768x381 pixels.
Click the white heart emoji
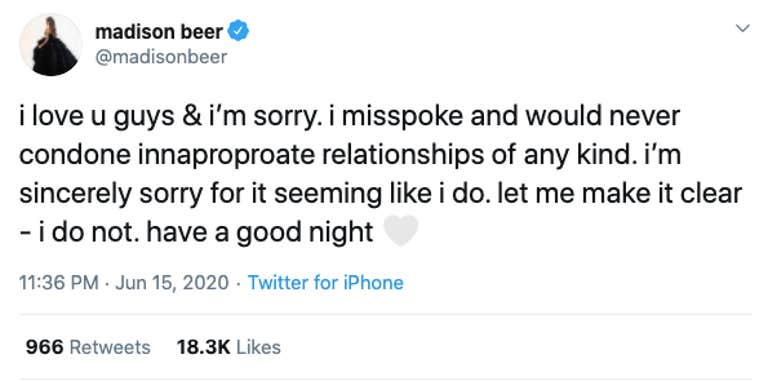coord(401,231)
